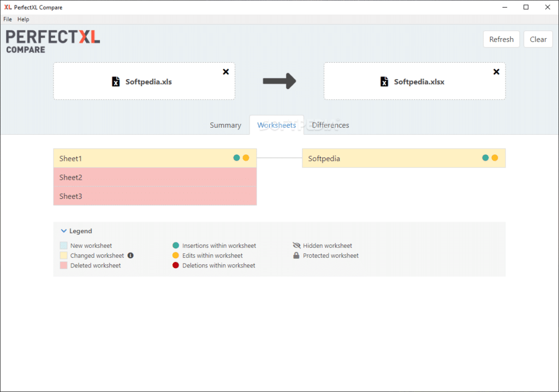Remove the Softpedia.xlsx file with its X
The height and width of the screenshot is (392, 559).
496,72
